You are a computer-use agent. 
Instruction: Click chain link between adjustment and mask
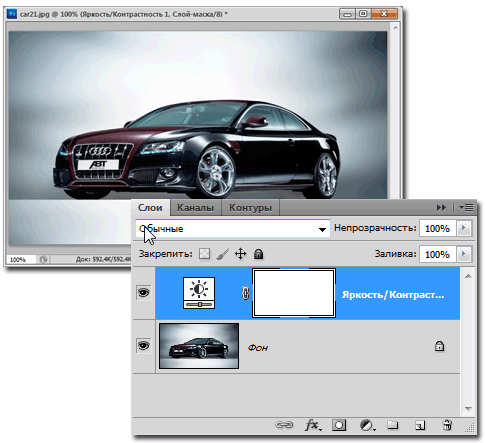pyautogui.click(x=245, y=293)
